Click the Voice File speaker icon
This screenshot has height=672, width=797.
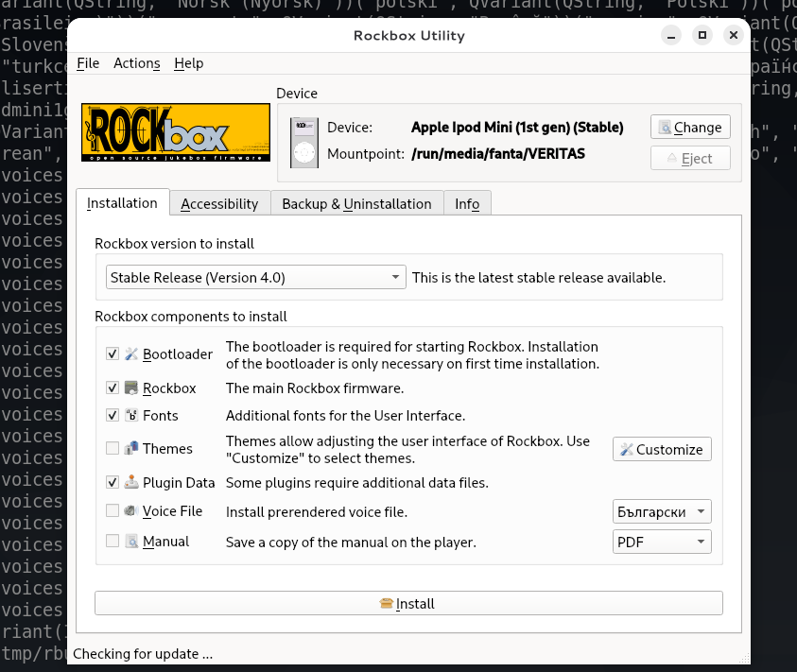(131, 511)
